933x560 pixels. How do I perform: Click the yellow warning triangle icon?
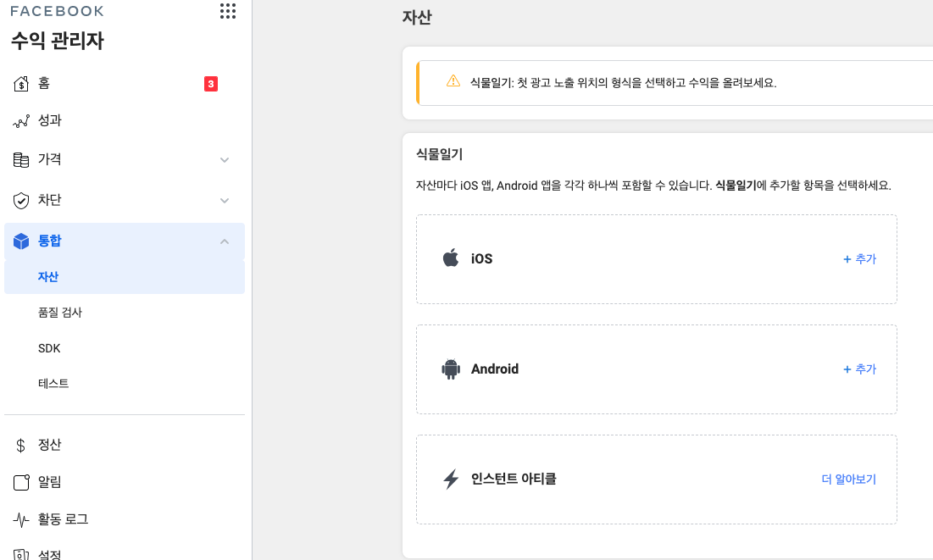[453, 81]
